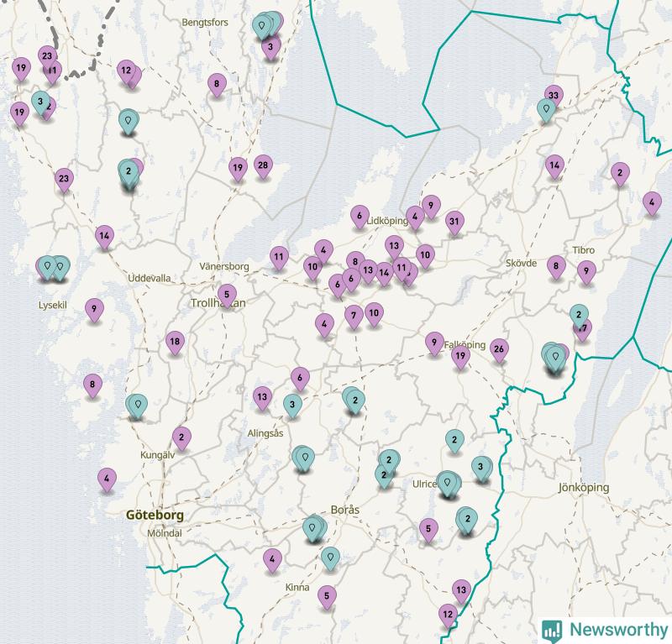Click the Newsworthy logo
672x644 pixels.
[x=605, y=630]
